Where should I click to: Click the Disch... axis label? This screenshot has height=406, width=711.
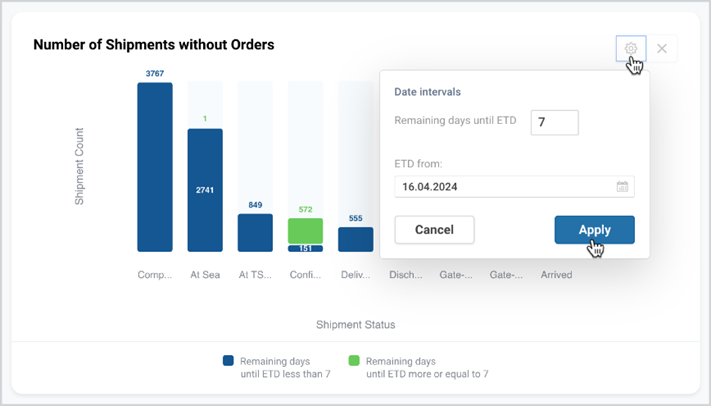click(405, 274)
